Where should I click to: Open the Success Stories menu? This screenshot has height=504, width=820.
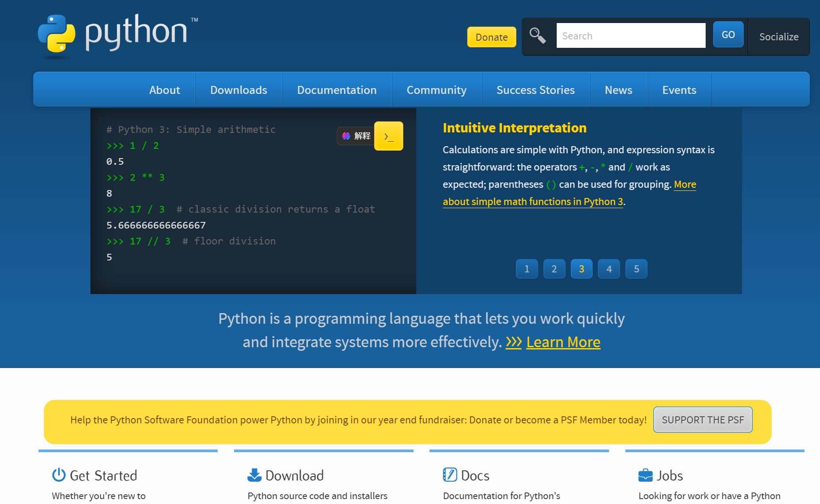[535, 90]
